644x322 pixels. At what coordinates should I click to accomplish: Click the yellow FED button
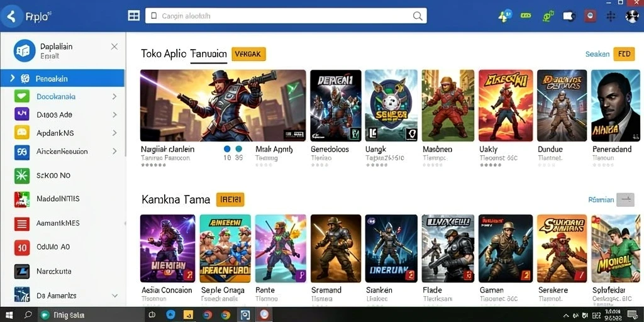point(624,54)
